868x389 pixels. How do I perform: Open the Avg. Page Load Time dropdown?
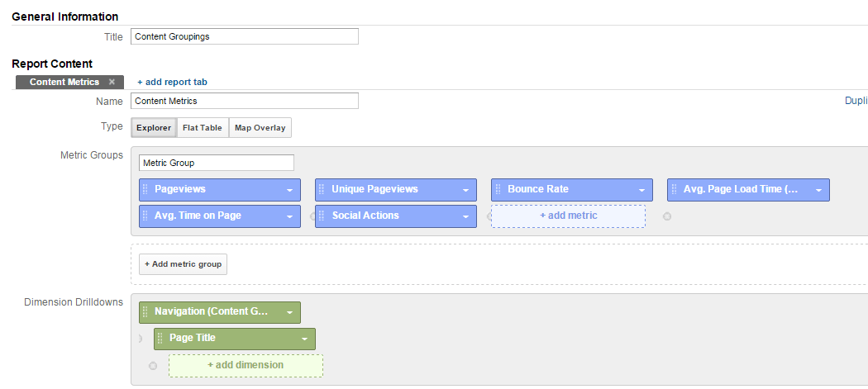pyautogui.click(x=818, y=190)
